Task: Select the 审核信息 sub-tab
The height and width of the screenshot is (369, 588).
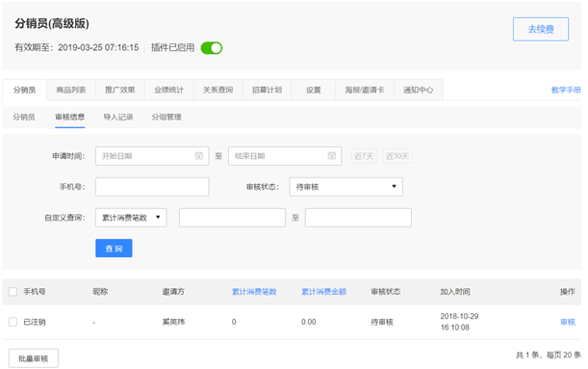Action: point(69,118)
